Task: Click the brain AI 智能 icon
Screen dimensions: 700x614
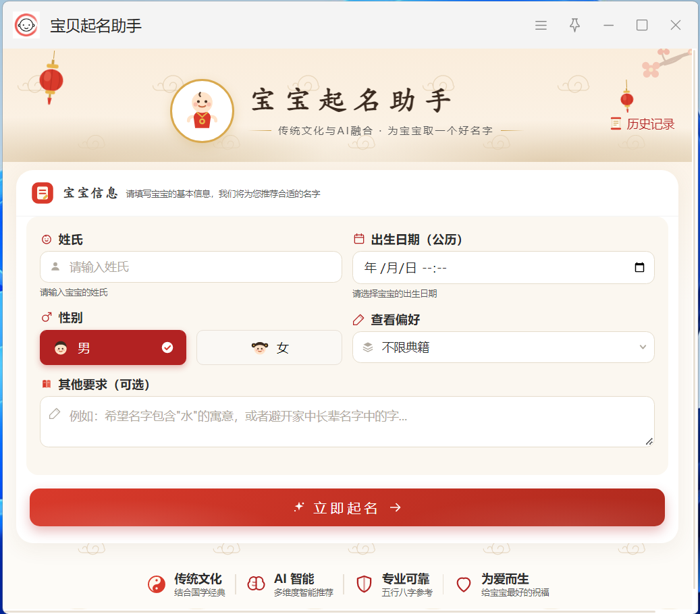Action: click(x=257, y=584)
